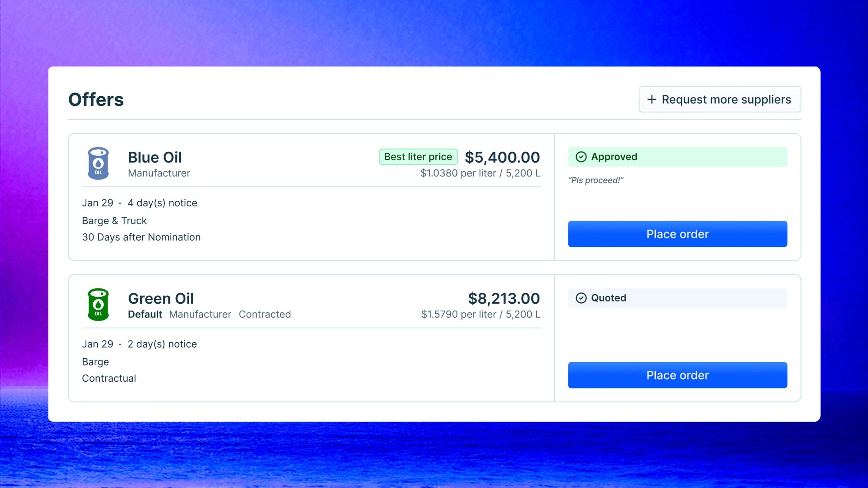Screen dimensions: 868x488
Task: Select the Best liter price badge
Action: point(418,157)
